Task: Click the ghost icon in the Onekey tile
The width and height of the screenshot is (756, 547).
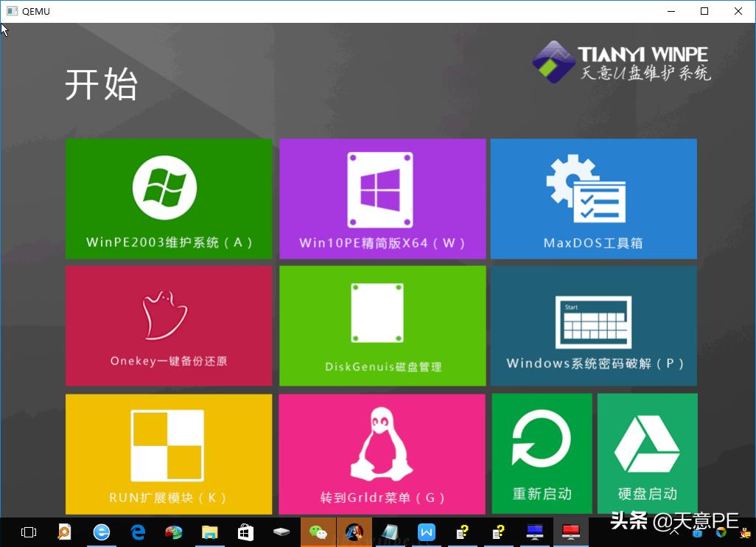Action: tap(164, 315)
